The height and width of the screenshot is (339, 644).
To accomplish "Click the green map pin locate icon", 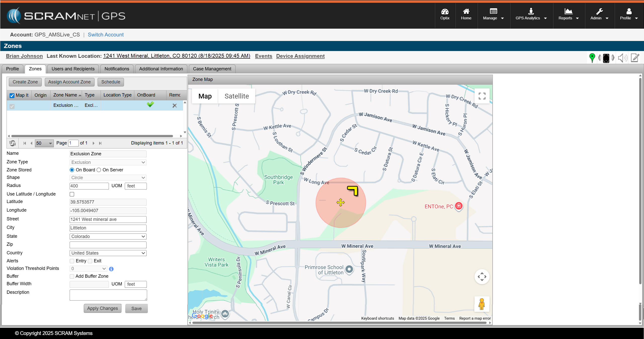I will 592,58.
